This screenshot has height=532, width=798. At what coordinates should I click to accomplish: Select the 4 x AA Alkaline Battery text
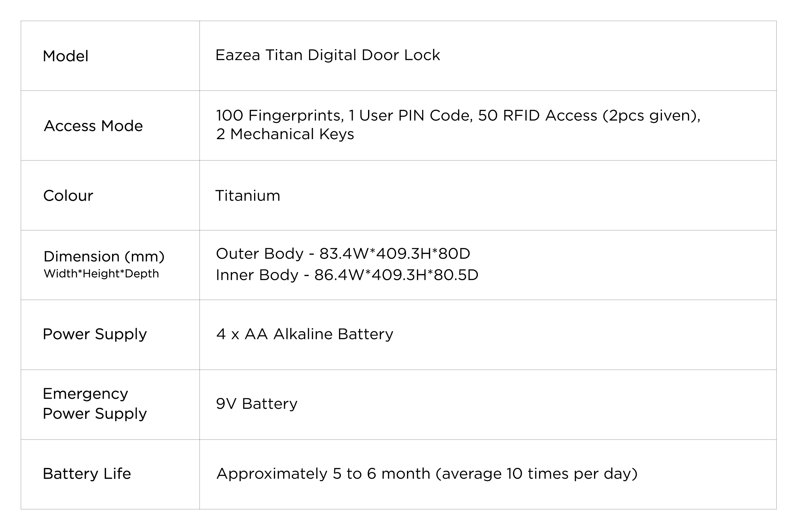[x=305, y=334]
